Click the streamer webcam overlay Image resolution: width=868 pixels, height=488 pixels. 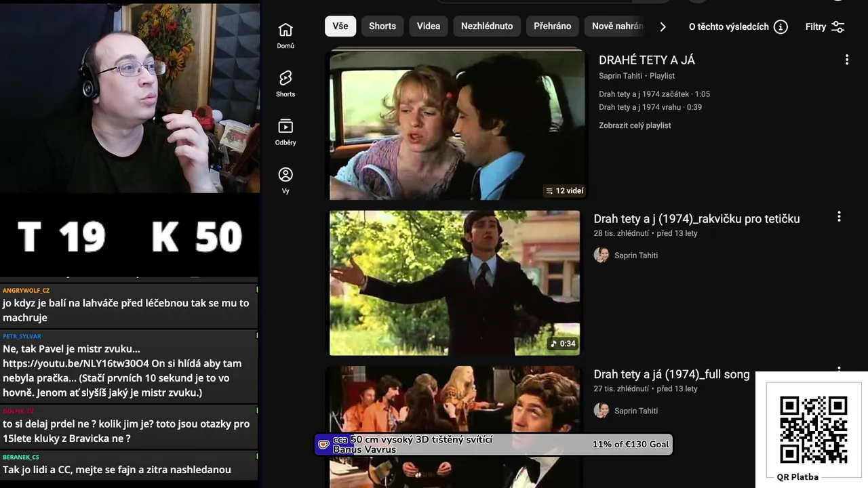(x=130, y=98)
